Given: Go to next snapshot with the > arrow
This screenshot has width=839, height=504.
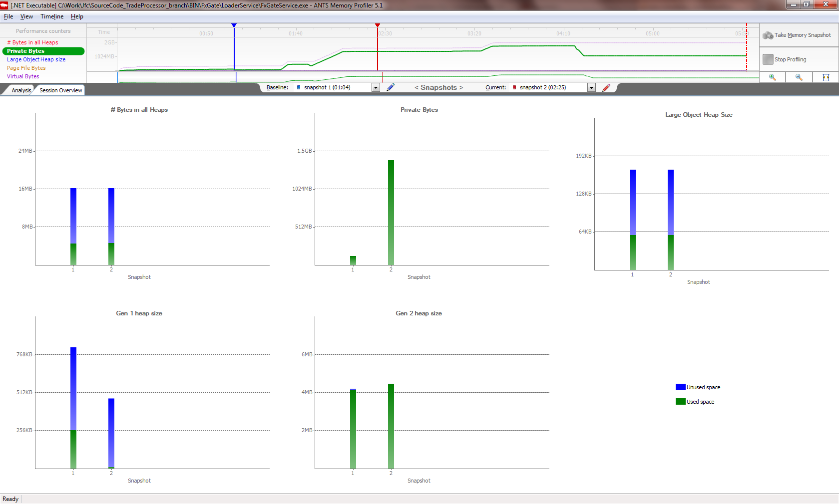Looking at the screenshot, I should [461, 87].
